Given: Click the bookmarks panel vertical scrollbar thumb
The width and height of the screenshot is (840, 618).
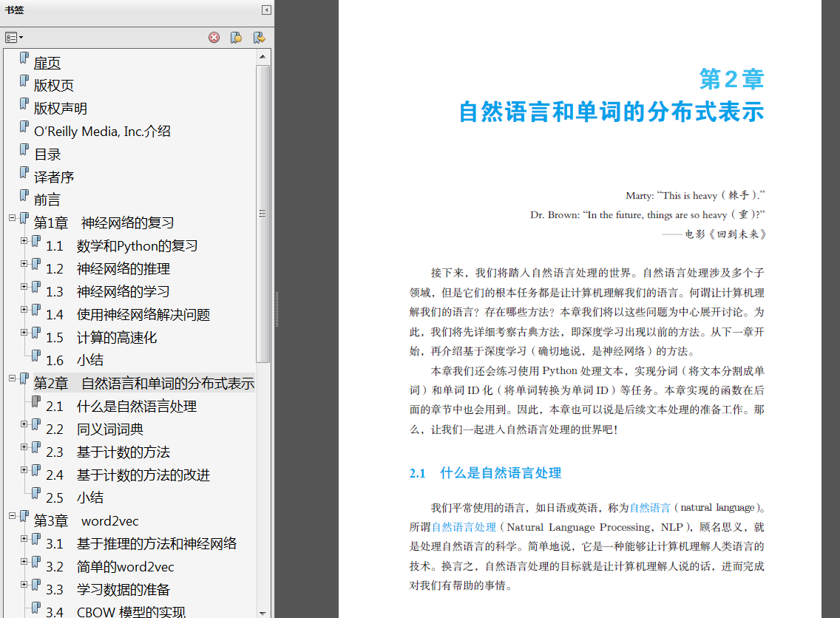Looking at the screenshot, I should (262, 214).
